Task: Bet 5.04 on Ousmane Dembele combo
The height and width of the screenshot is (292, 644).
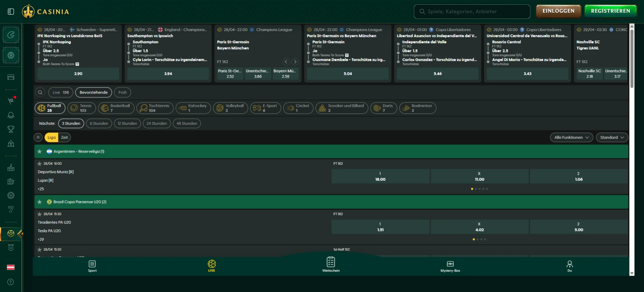Action: point(348,74)
